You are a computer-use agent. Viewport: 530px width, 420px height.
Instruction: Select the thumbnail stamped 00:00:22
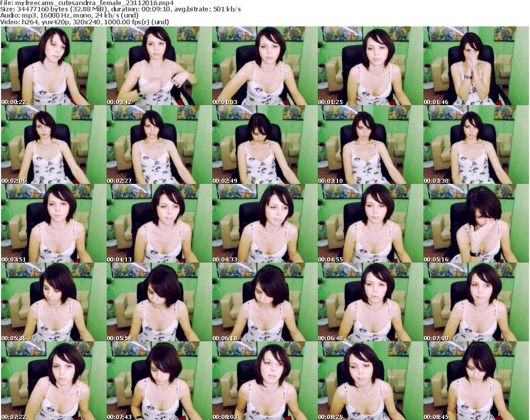click(x=53, y=66)
